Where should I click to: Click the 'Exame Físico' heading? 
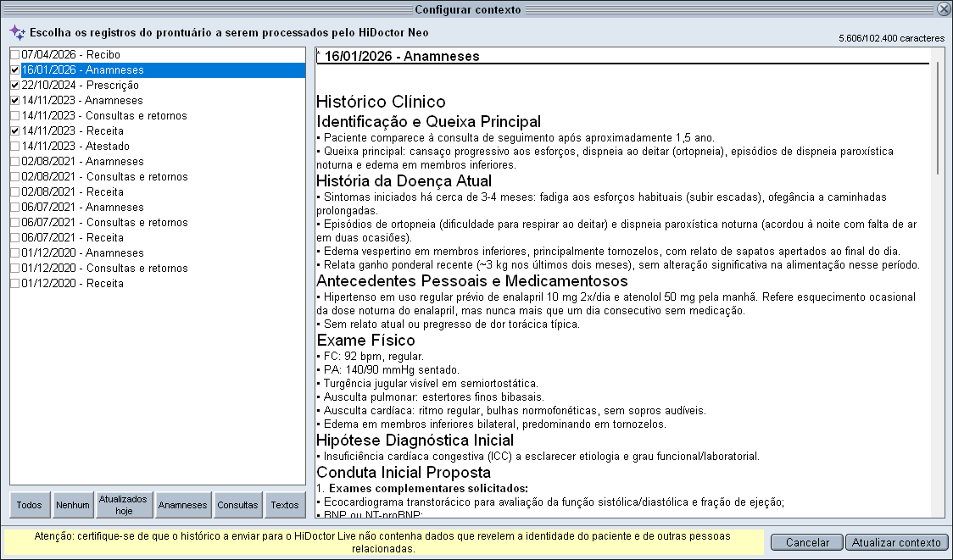click(366, 340)
